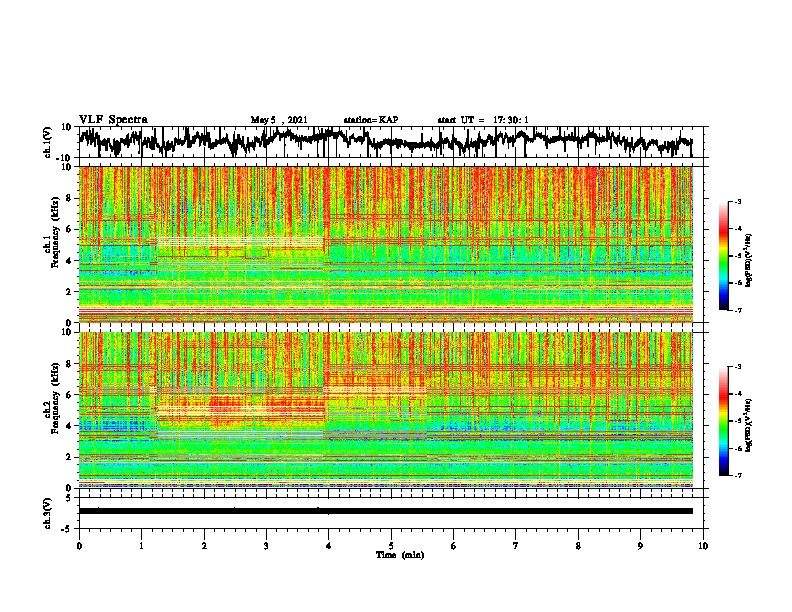This screenshot has width=792, height=612.
Task: Click the thick black ch.3 trace
Action: tap(386, 511)
